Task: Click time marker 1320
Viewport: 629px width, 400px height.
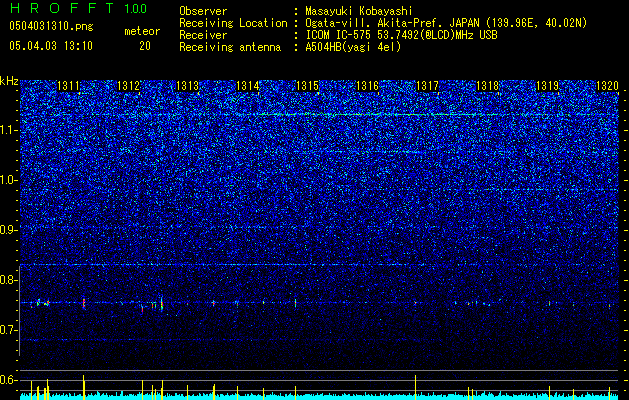Action: pos(607,86)
